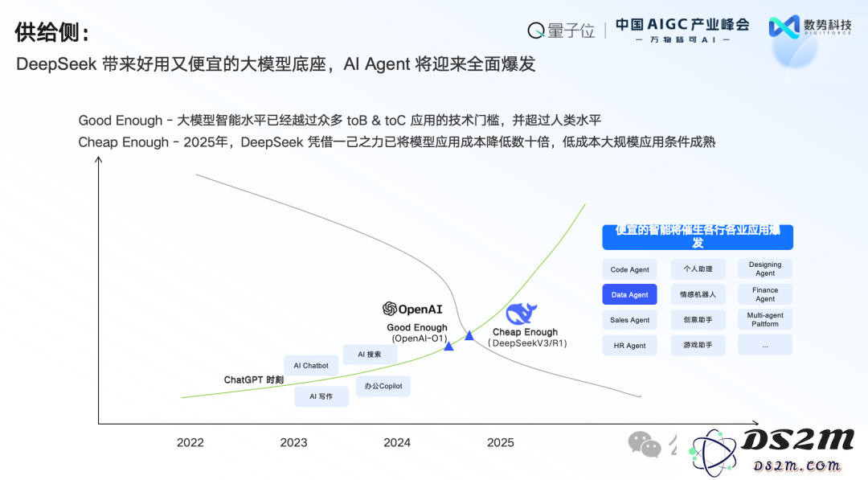Click the 2023 axis label

tap(293, 442)
